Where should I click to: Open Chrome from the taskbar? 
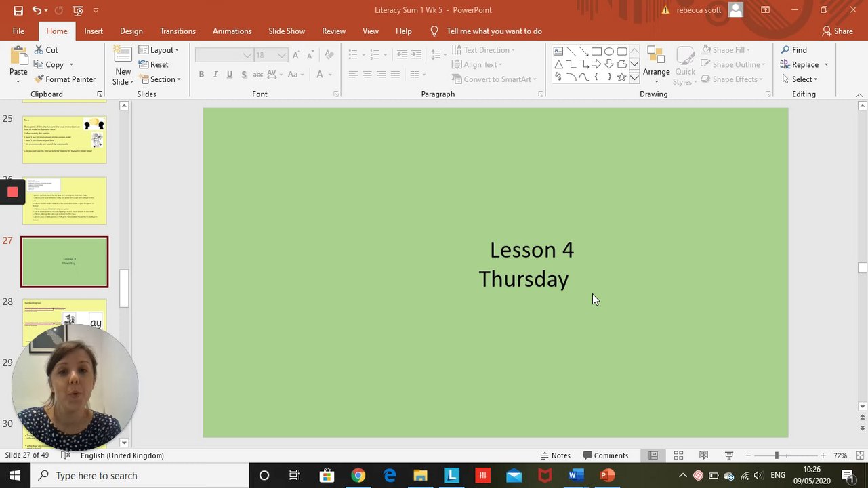pos(358,476)
